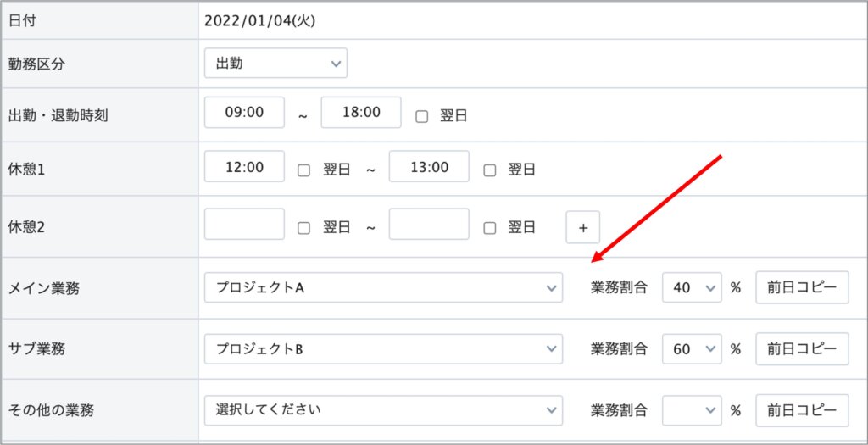
Task: Click 前日コピー button for サブ業務
Action: (x=802, y=348)
